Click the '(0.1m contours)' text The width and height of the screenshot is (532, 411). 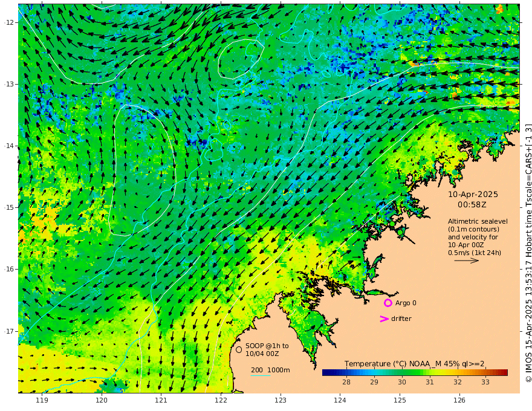473,229
